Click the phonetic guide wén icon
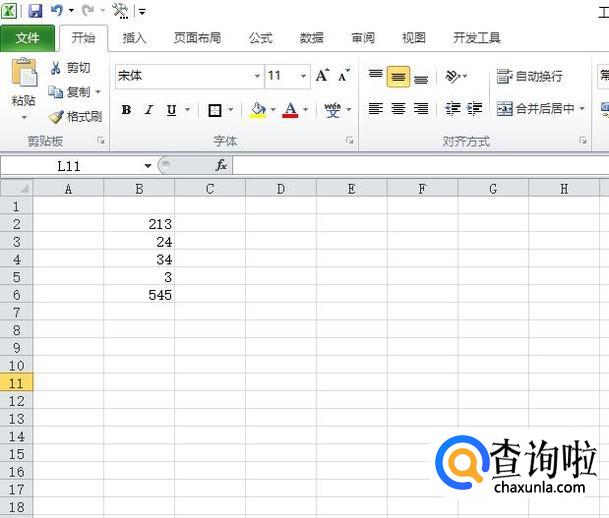This screenshot has height=518, width=609. tap(333, 110)
